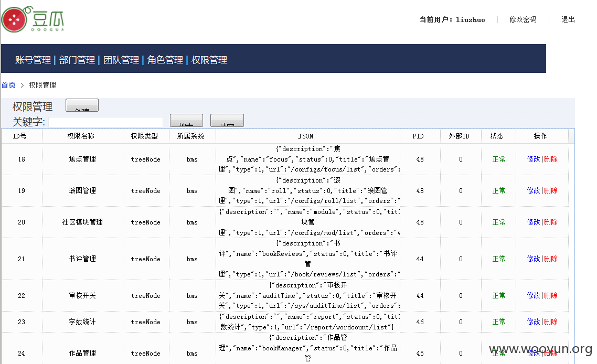Click 删除 for 焦点管理 row
Image resolution: width=597 pixels, height=364 pixels.
(550, 159)
